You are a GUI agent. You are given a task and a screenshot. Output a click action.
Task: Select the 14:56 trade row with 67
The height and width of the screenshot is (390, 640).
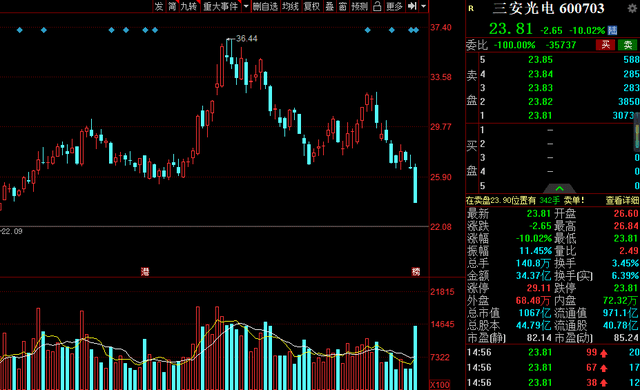tap(553, 368)
